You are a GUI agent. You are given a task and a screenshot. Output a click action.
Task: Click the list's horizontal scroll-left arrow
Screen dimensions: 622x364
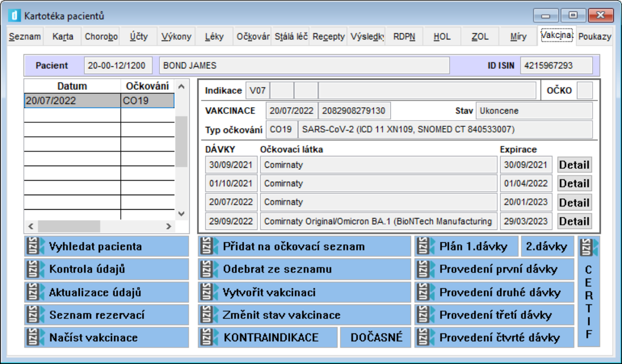point(31,226)
